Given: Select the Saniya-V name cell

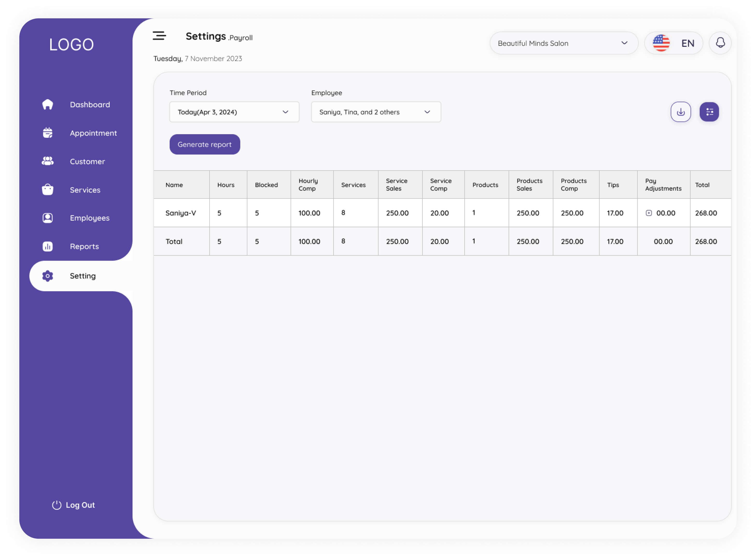Looking at the screenshot, I should (181, 213).
